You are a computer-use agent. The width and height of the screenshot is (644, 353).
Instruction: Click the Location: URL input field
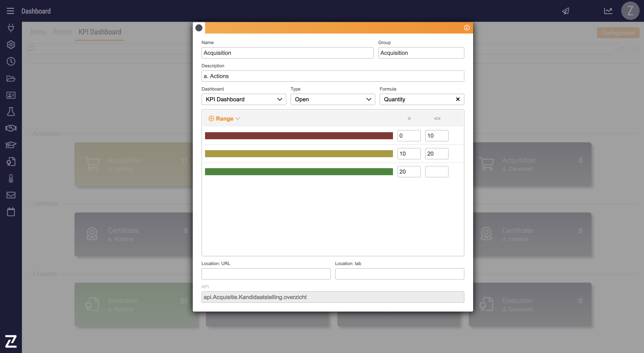266,274
